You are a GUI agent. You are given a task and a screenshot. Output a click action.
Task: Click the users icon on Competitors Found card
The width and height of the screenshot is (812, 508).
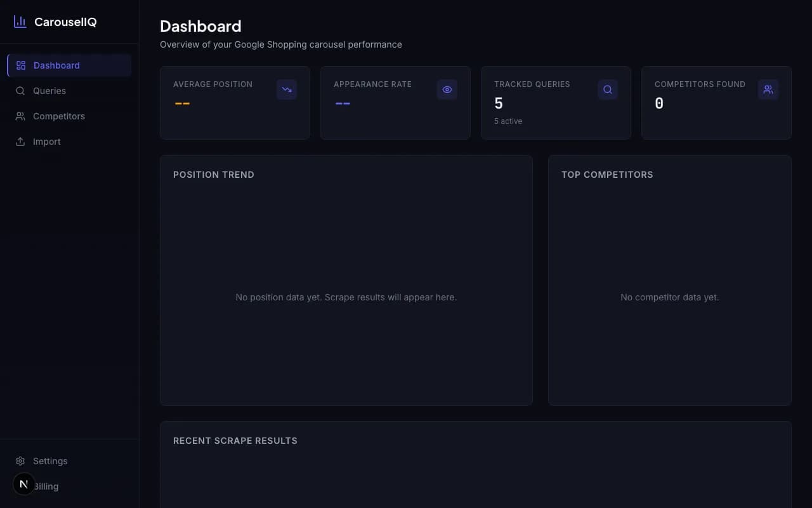click(768, 90)
